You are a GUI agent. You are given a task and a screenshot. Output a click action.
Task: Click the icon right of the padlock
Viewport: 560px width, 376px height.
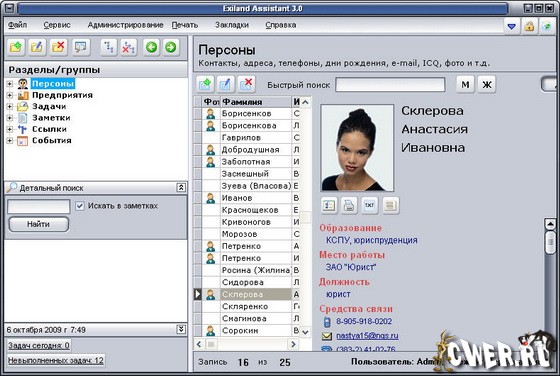[546, 26]
